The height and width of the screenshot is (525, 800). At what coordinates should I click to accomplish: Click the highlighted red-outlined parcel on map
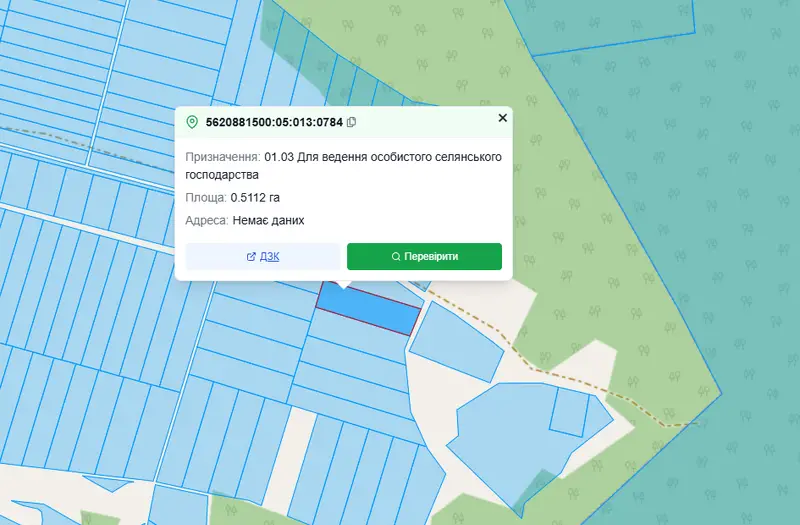pyautogui.click(x=368, y=309)
